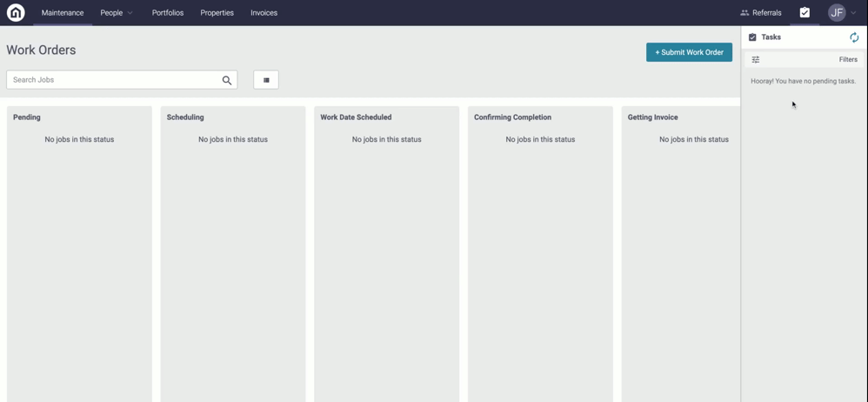Go to the Portfolios page
Viewport: 868px width, 402px height.
pyautogui.click(x=168, y=13)
